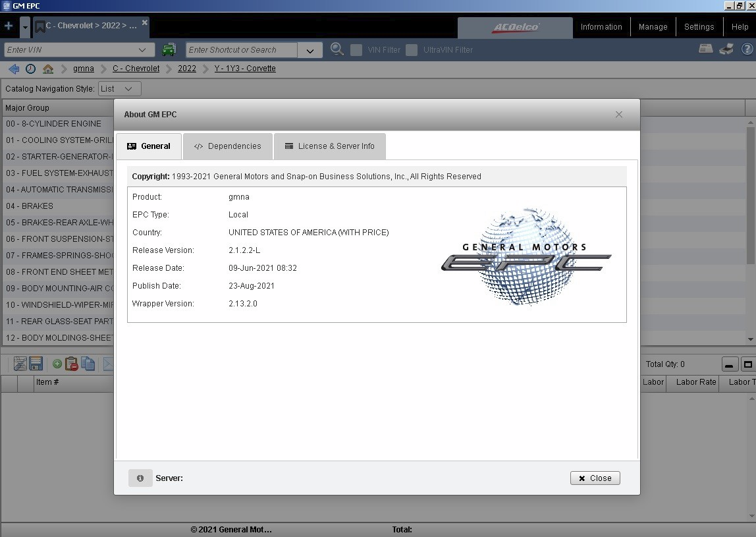
Task: Open the history clock icon
Action: [x=31, y=69]
